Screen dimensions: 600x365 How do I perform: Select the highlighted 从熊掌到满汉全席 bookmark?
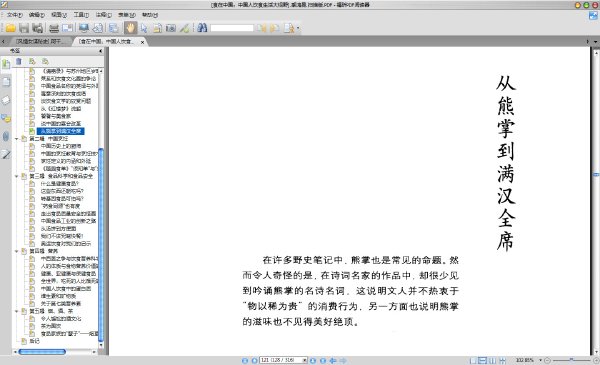tap(61, 131)
